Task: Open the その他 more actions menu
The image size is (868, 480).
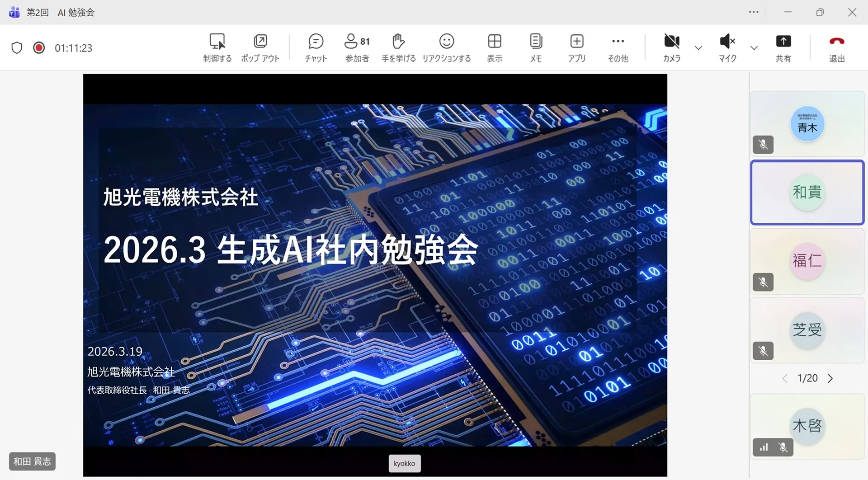Action: [x=618, y=47]
